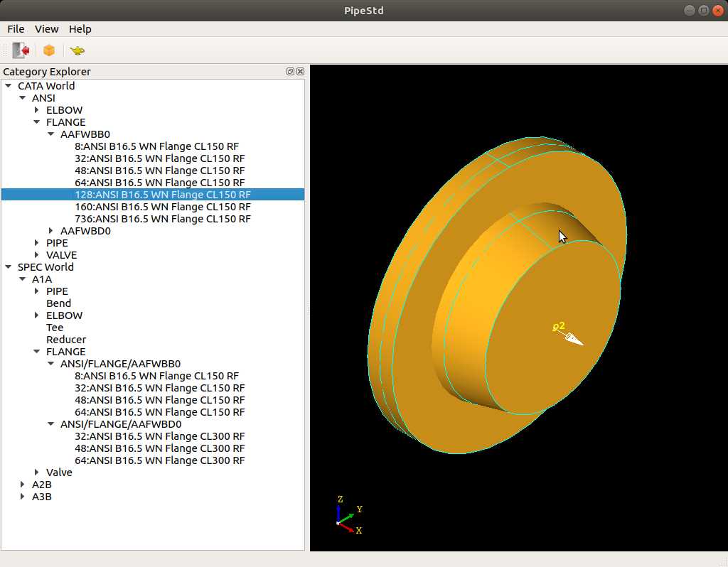Select the Reducer item
Viewport: 728px width, 567px height.
pos(66,339)
